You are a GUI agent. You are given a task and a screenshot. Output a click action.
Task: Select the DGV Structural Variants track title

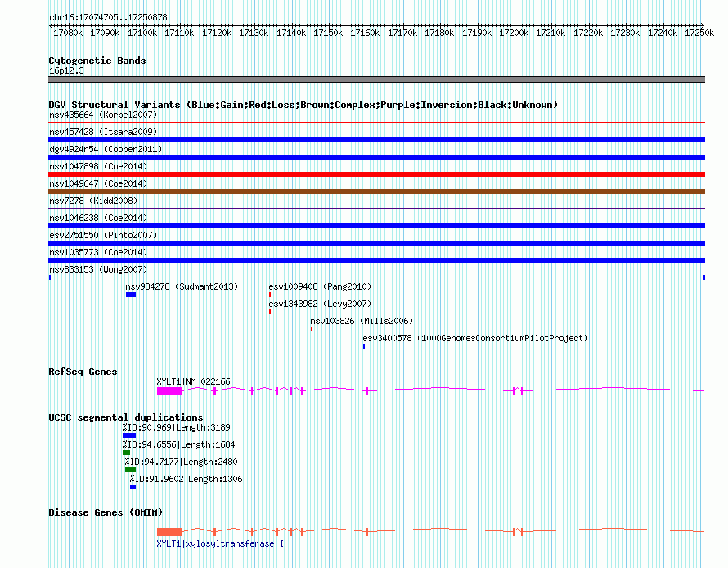pos(303,105)
